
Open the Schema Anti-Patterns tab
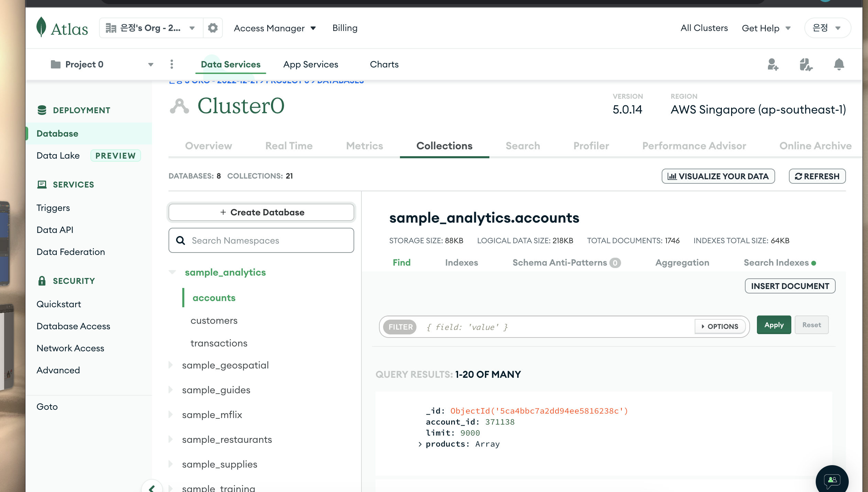tap(566, 263)
